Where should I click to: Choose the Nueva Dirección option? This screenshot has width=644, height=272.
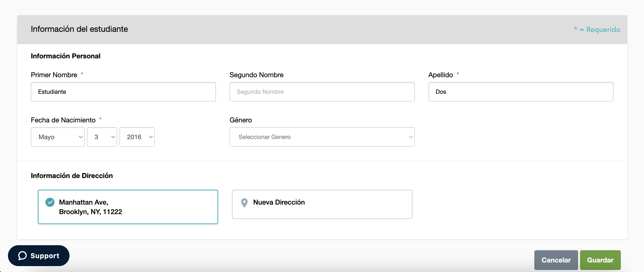pos(322,205)
